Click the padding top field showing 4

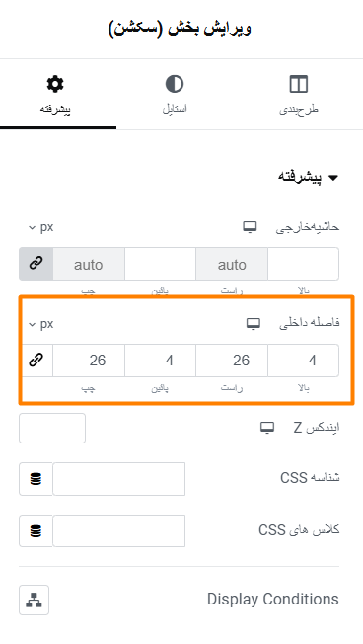(x=303, y=361)
